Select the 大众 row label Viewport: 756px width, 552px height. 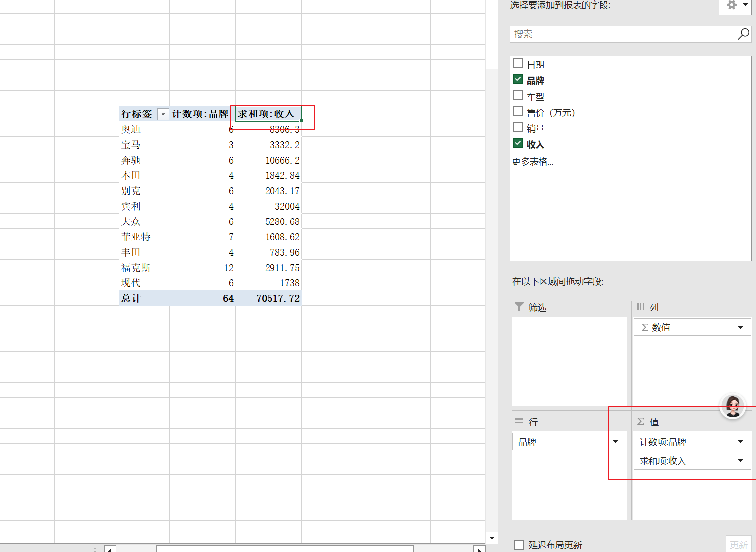point(144,221)
